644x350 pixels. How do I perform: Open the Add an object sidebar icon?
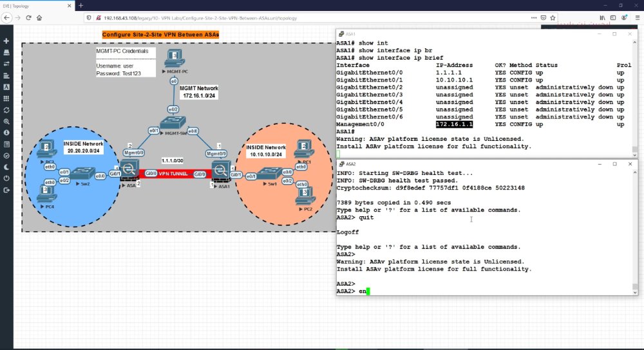[x=6, y=41]
